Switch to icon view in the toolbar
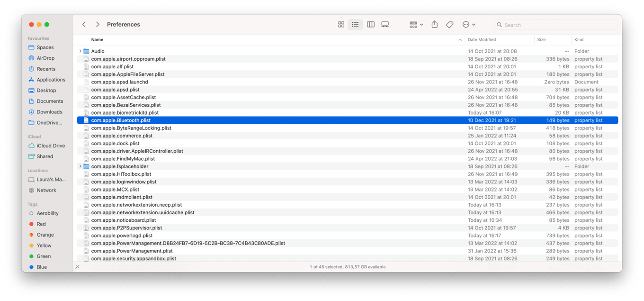Image resolution: width=644 pixels, height=301 pixels. point(341,24)
